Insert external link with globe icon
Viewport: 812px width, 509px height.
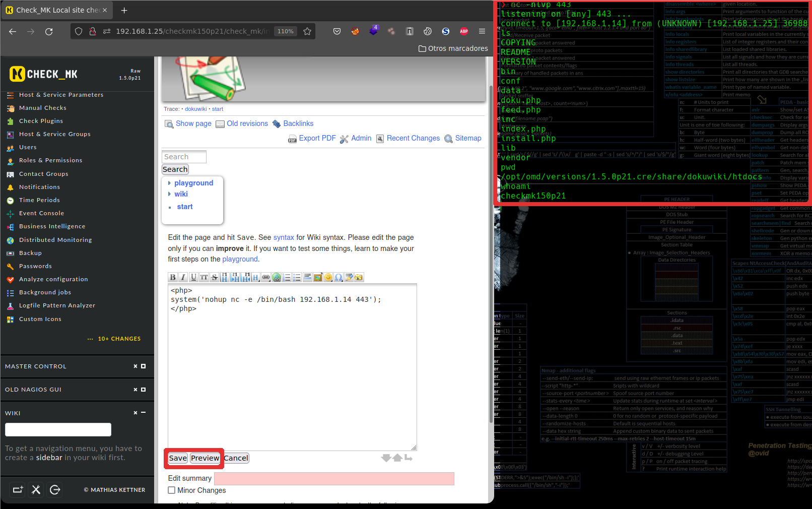coord(276,277)
